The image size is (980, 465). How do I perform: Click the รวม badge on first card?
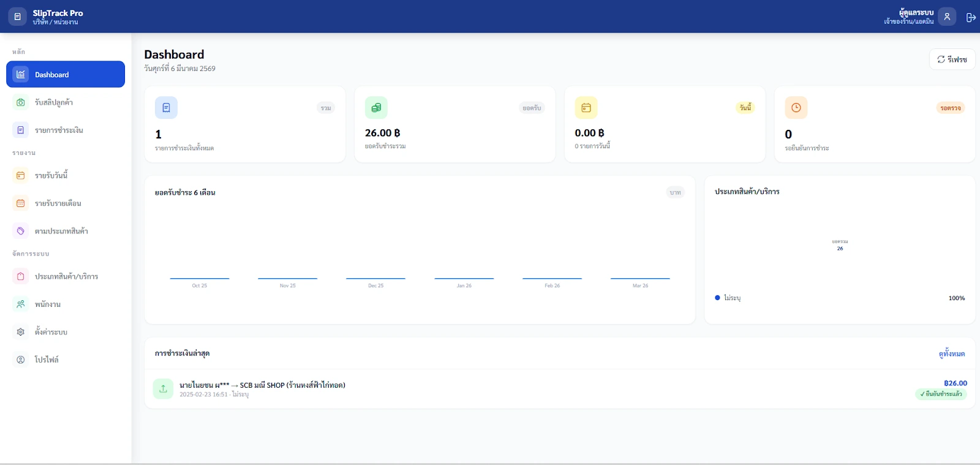click(x=326, y=108)
